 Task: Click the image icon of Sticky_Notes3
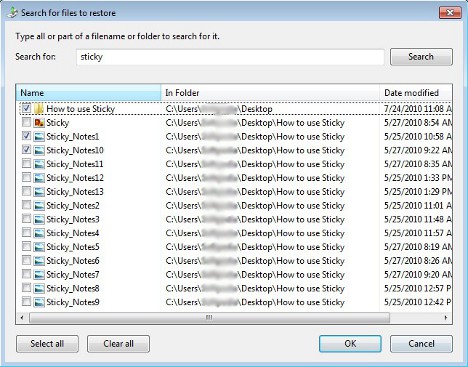pyautogui.click(x=39, y=219)
